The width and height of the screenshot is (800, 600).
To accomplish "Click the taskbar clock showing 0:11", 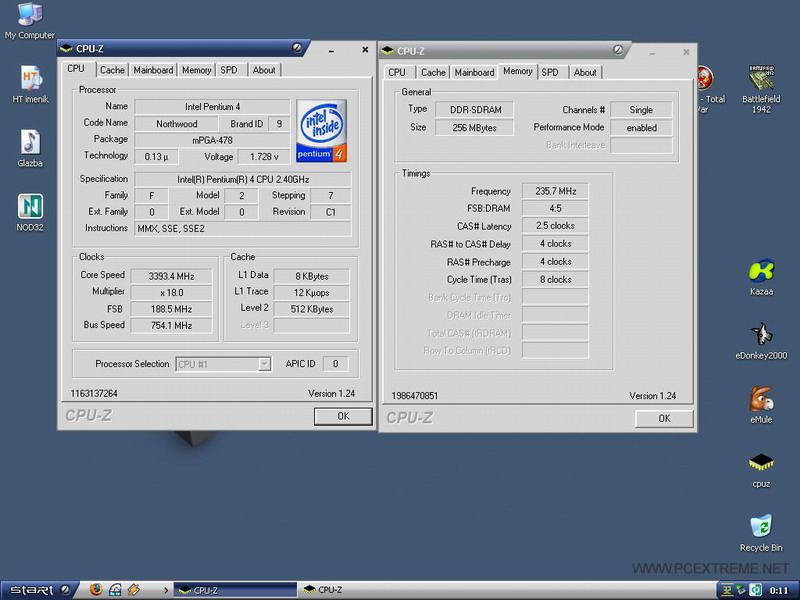I will 779,591.
